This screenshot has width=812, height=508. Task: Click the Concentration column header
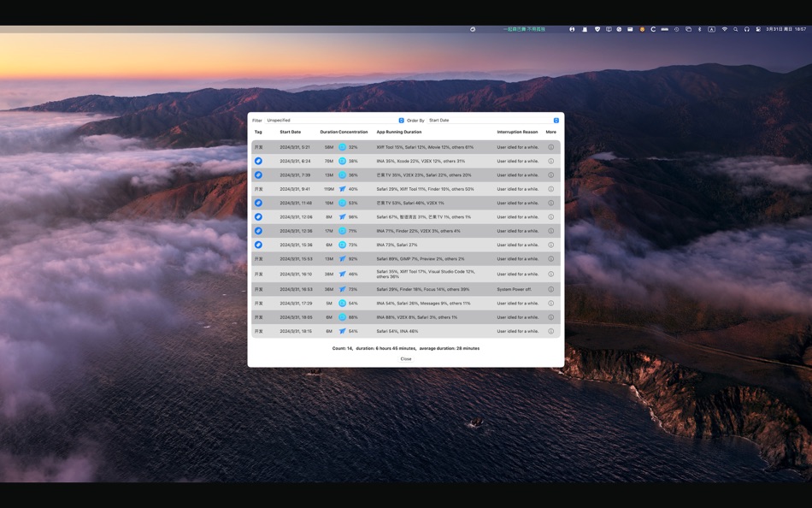(353, 133)
